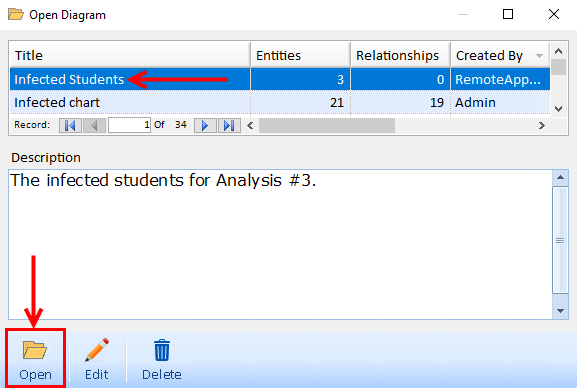Screen dimensions: 577x388
Task: Sort by the Entities column header
Action: point(300,55)
